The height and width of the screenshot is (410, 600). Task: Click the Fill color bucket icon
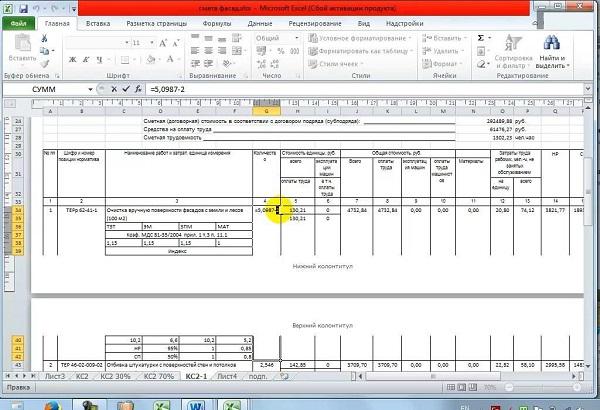[x=151, y=59]
